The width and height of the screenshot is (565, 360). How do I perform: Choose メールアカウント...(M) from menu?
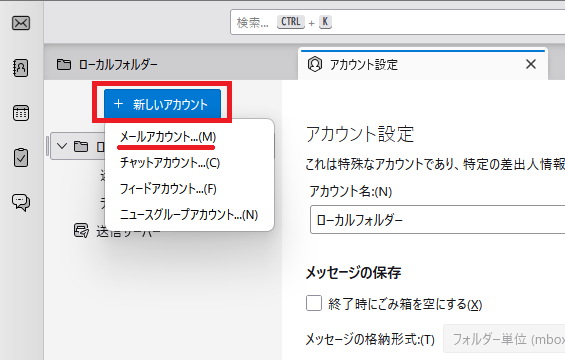coord(168,137)
